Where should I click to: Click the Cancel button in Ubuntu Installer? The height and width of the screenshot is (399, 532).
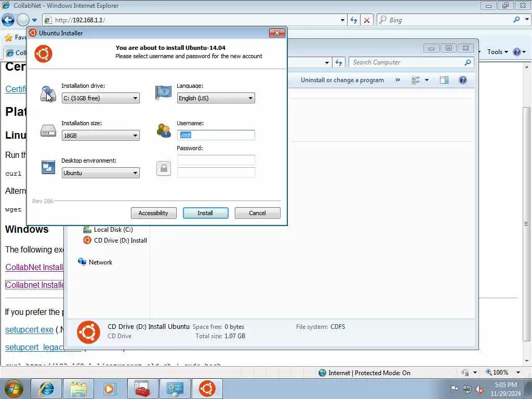(258, 213)
